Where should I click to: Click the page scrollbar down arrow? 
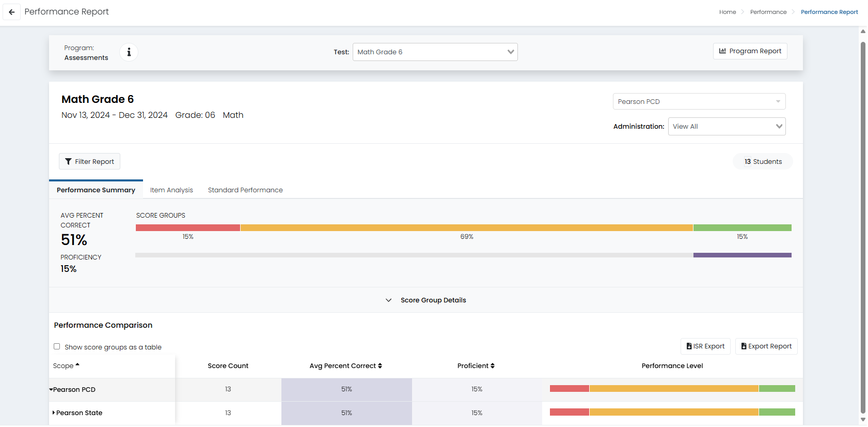(x=863, y=419)
